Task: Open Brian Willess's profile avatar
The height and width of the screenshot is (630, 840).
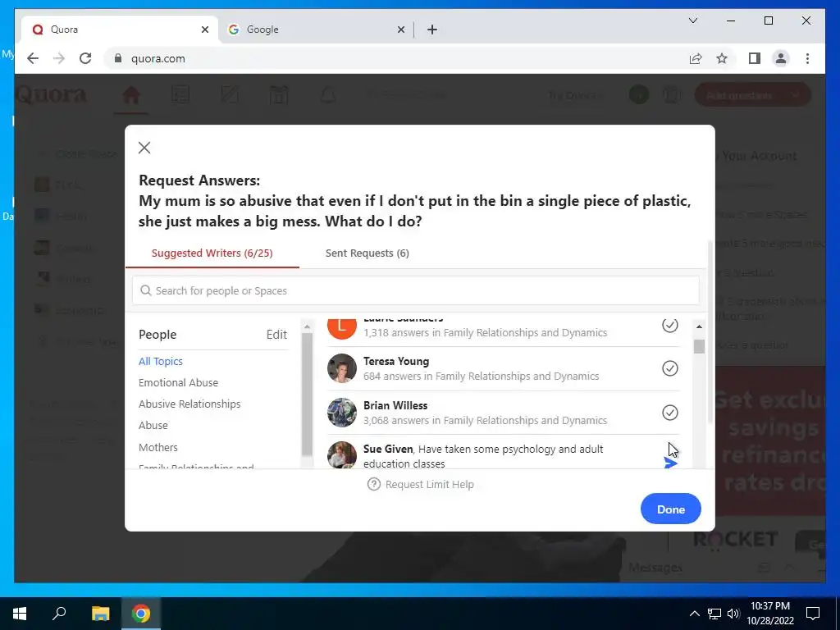Action: pos(342,413)
